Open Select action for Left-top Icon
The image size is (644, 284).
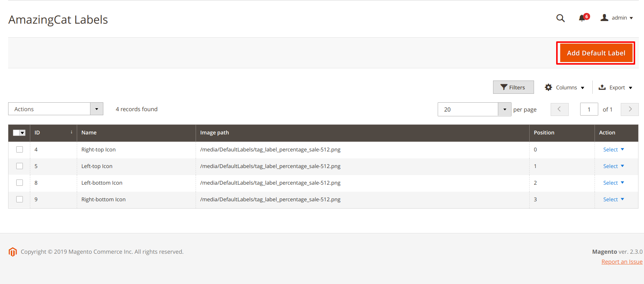[x=613, y=166]
